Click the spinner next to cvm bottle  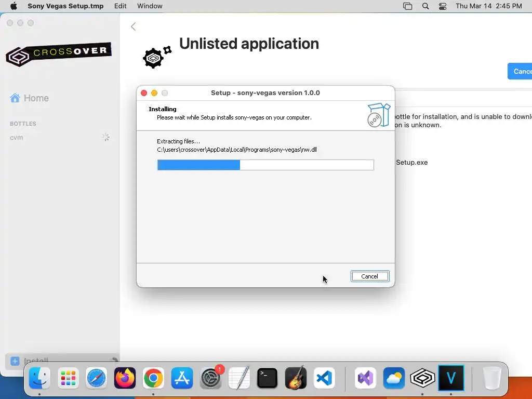tap(105, 137)
